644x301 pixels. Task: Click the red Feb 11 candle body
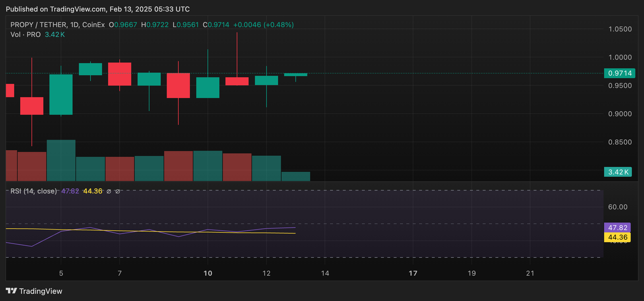pos(237,81)
